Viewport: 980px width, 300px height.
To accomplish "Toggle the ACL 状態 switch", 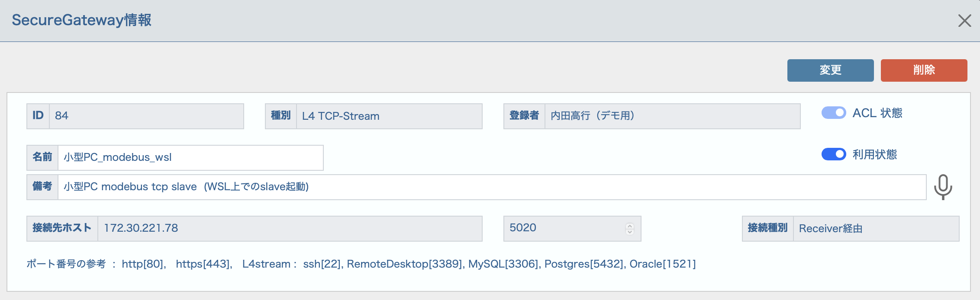I will click(834, 113).
